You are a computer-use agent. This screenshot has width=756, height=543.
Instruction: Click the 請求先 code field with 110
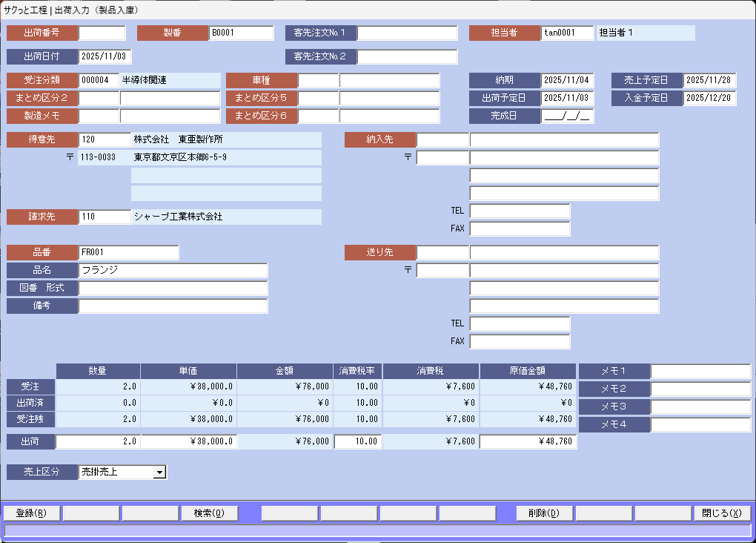105,217
